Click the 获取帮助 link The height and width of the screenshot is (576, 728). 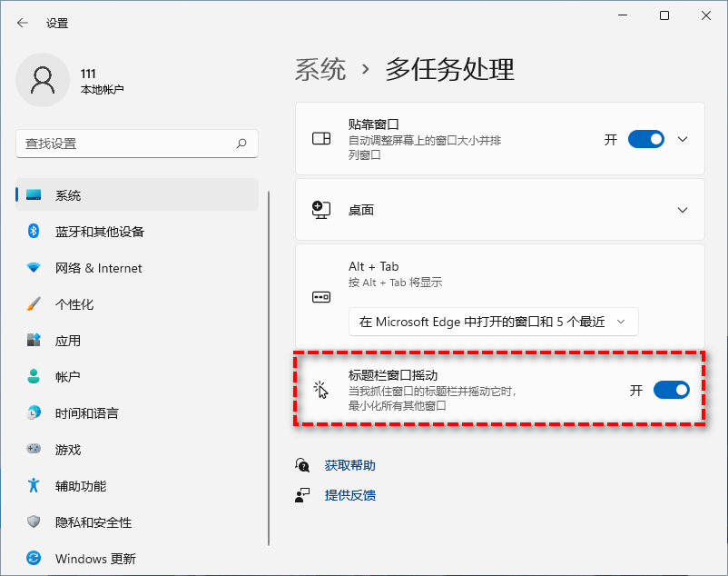coord(349,465)
